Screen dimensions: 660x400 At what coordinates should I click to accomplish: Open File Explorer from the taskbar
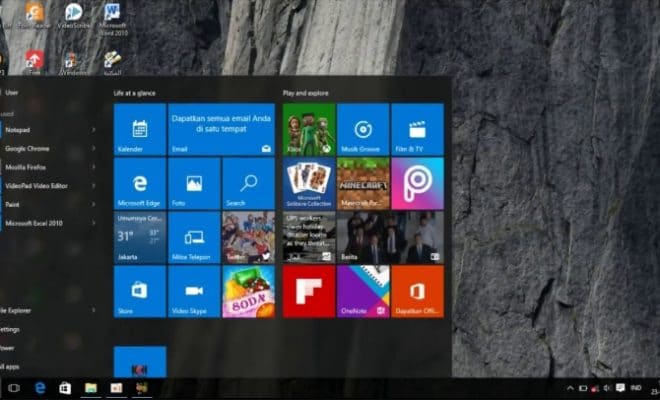pos(90,388)
